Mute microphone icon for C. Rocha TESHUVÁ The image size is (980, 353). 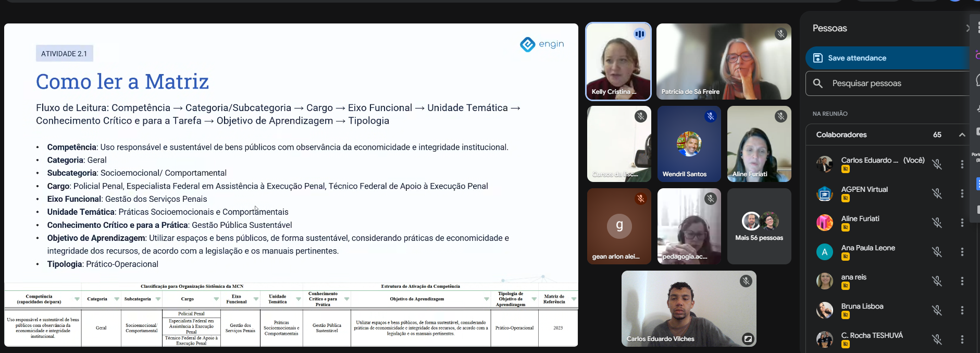coord(937,339)
